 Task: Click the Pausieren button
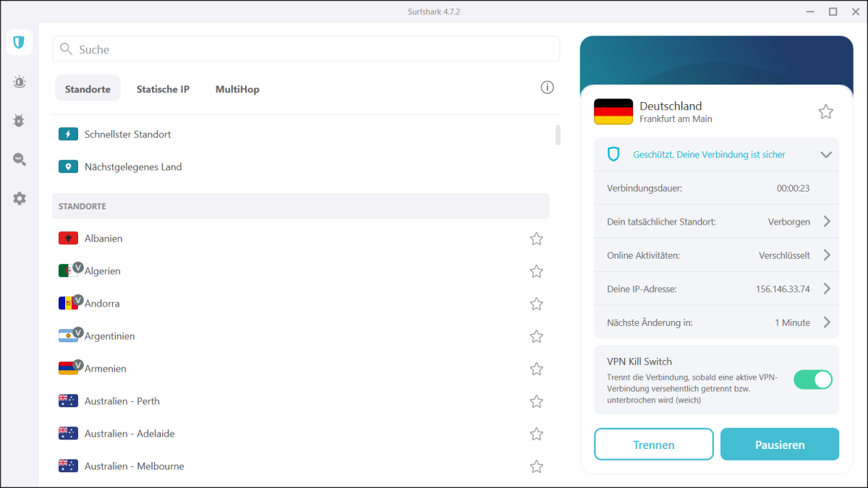(780, 445)
